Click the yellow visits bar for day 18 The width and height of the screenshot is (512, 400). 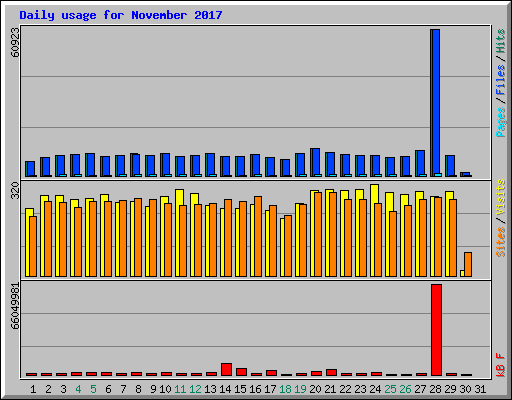282,247
